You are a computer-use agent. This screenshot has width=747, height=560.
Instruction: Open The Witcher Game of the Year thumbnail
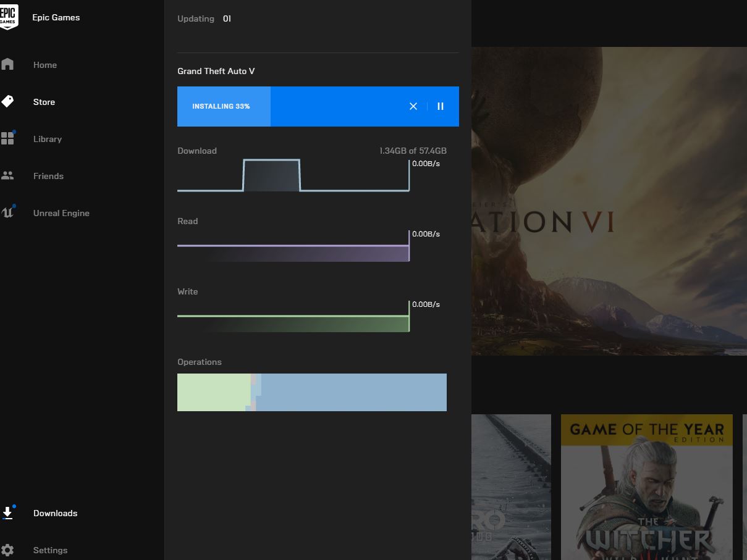[647, 487]
